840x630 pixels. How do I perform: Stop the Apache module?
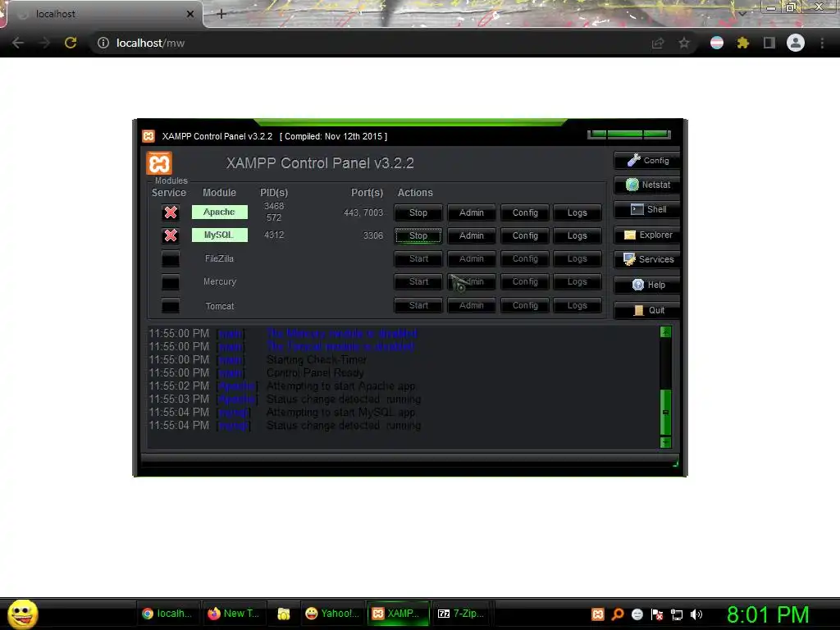[418, 212]
